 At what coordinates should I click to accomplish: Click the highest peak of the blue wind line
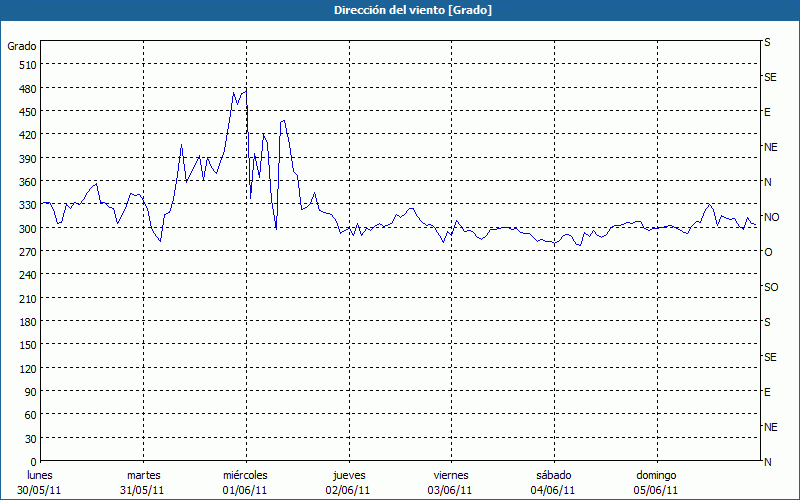point(245,90)
